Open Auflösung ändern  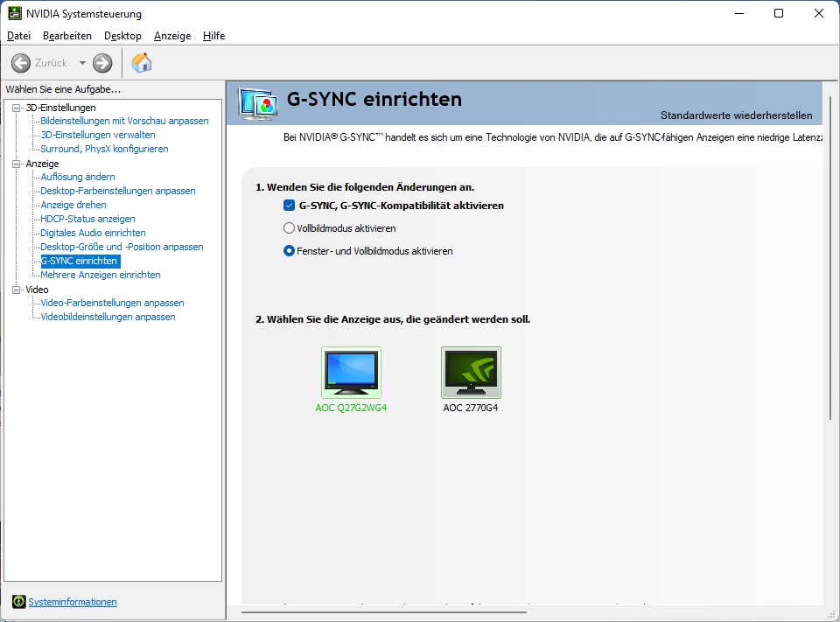click(x=78, y=177)
